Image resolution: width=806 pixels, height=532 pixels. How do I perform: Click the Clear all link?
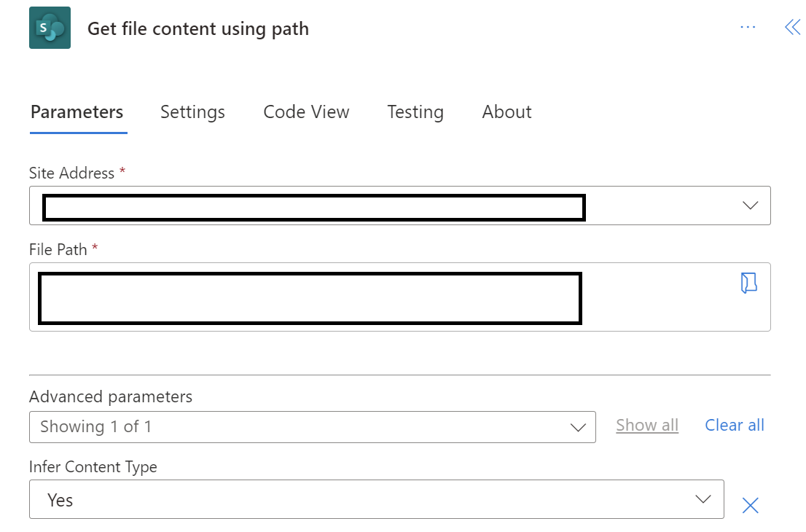(734, 425)
